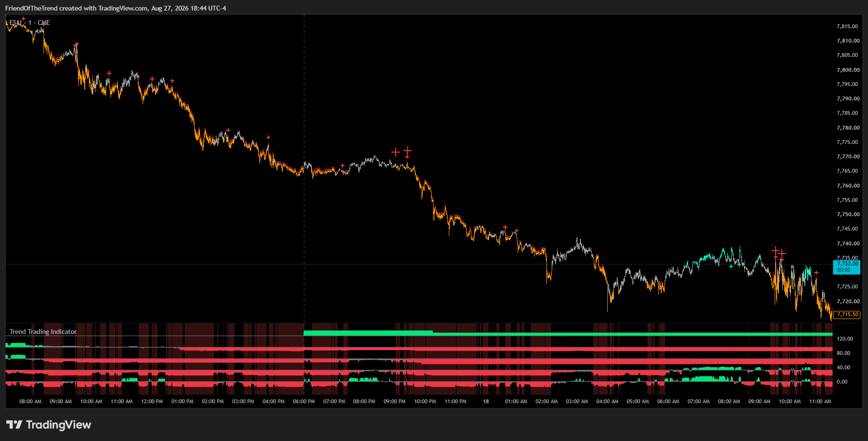
Task: Select the Trend Trading Indicator label
Action: 43,331
